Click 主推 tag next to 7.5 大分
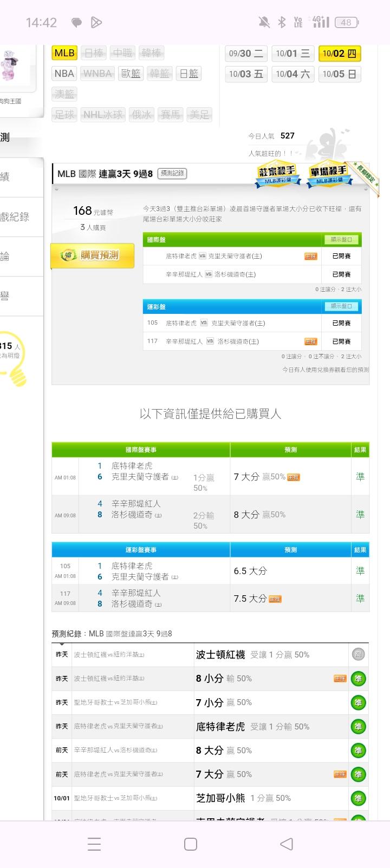Image resolution: width=390 pixels, height=868 pixels. coord(275,599)
